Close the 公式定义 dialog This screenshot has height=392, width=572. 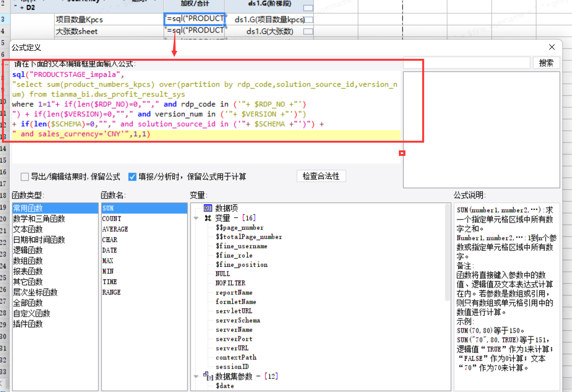coord(552,47)
